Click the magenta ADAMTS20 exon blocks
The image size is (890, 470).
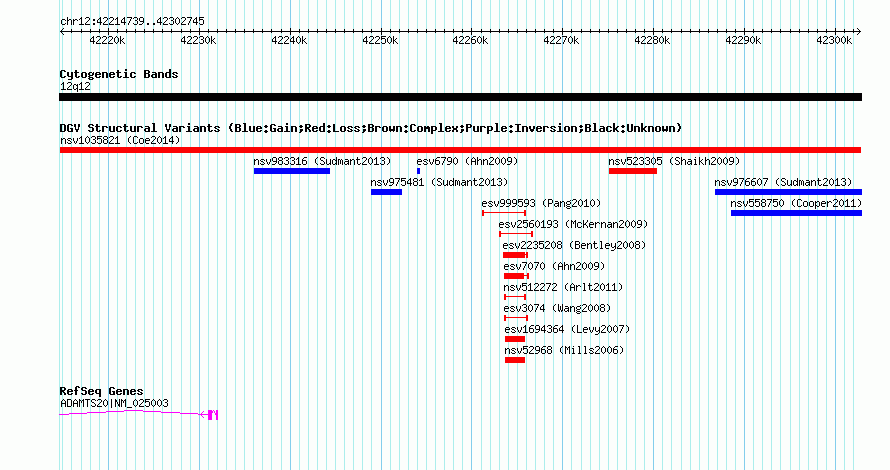pos(213,415)
